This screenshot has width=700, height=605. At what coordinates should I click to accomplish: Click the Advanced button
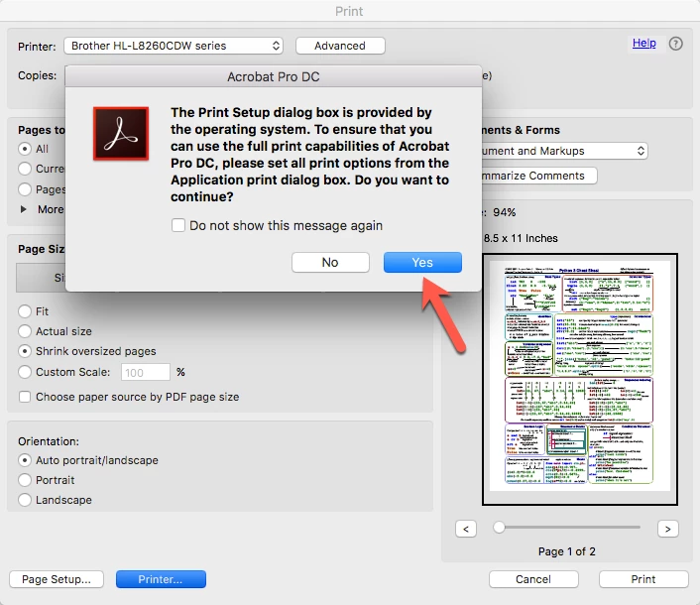[340, 46]
